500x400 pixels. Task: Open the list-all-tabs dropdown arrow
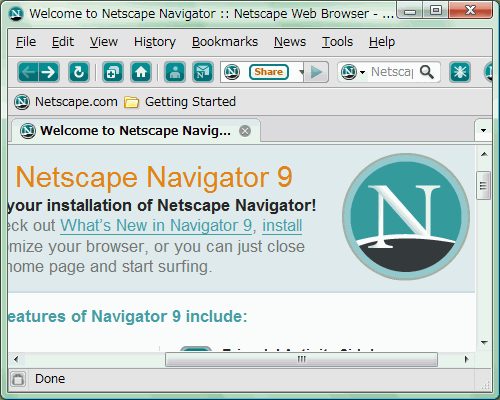pyautogui.click(x=483, y=130)
